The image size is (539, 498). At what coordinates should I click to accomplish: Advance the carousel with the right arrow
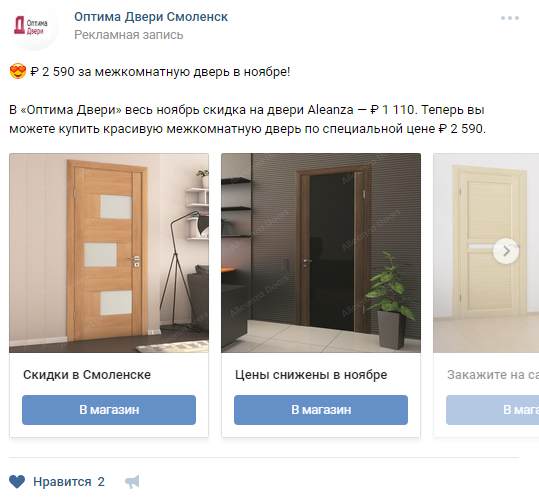pyautogui.click(x=506, y=251)
